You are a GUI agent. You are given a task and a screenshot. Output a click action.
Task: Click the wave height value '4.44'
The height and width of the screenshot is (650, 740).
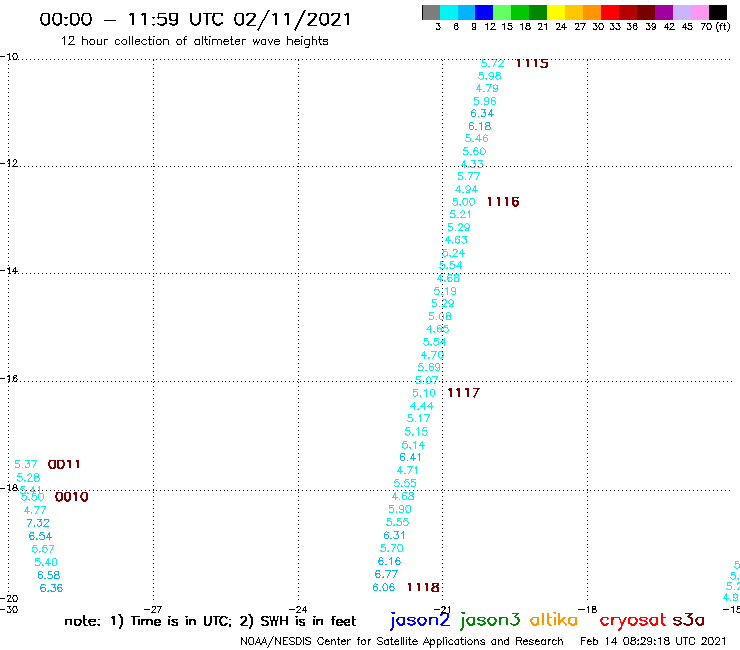(421, 406)
